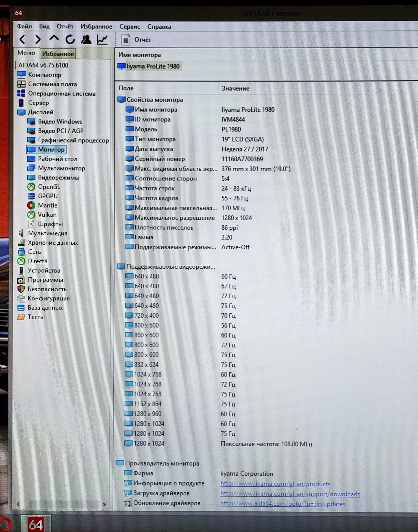This screenshot has width=418, height=532.
Task: Open the Вид menu
Action: point(44,26)
